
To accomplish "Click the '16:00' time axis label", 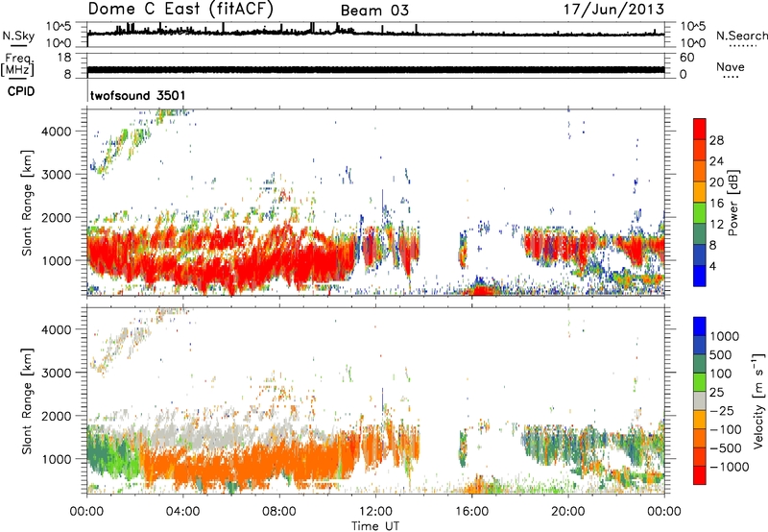I will click(471, 512).
